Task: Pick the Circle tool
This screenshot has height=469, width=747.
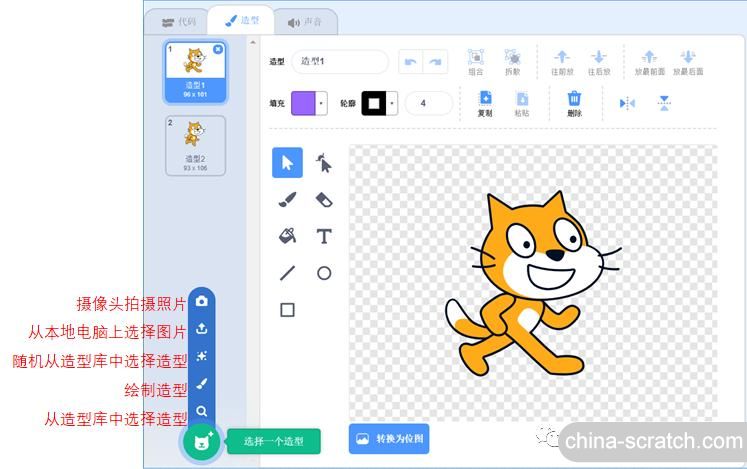Action: tap(324, 273)
